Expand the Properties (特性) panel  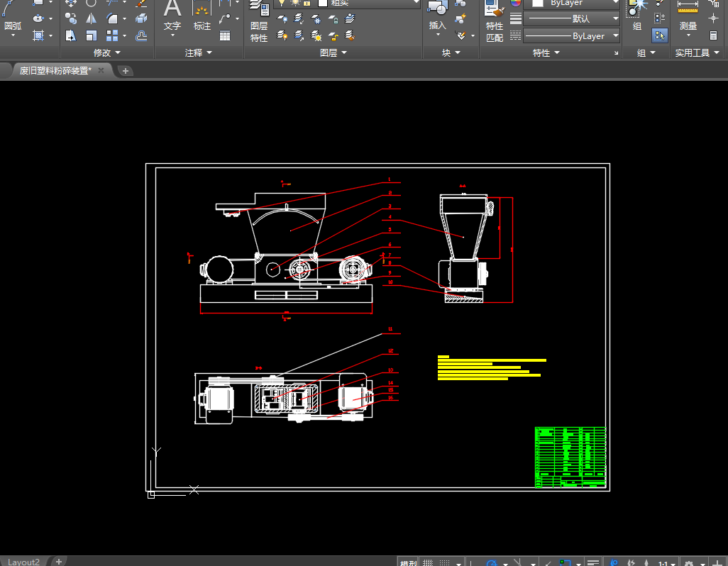pos(546,53)
